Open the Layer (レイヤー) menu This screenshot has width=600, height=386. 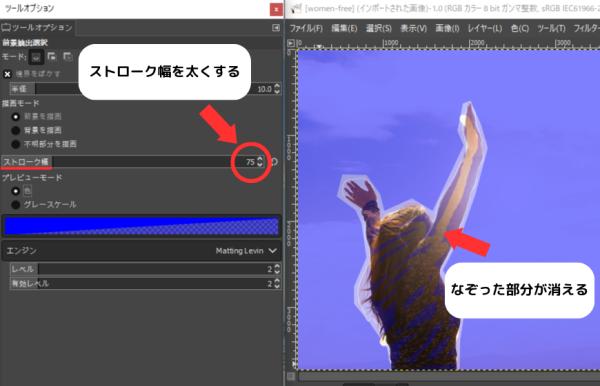pyautogui.click(x=484, y=28)
